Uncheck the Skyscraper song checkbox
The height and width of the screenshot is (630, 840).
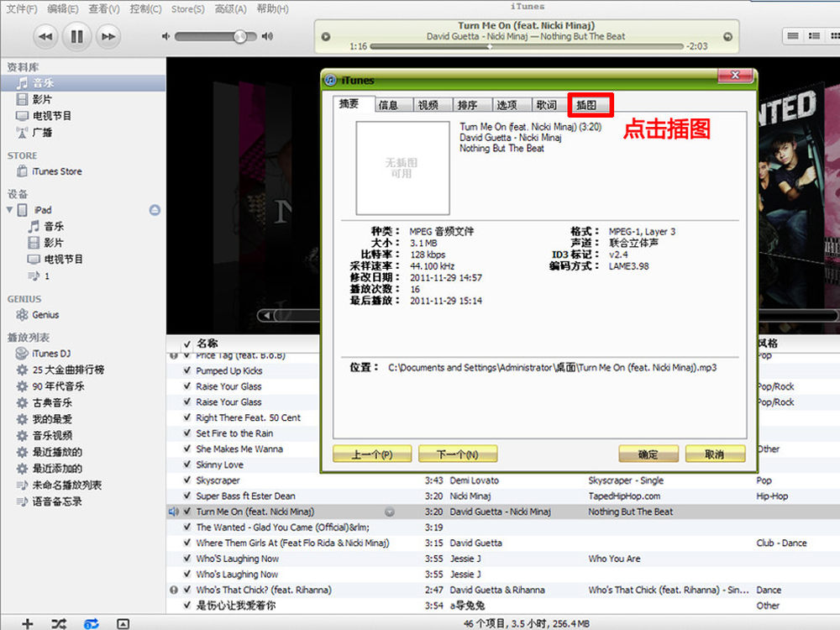(x=187, y=480)
